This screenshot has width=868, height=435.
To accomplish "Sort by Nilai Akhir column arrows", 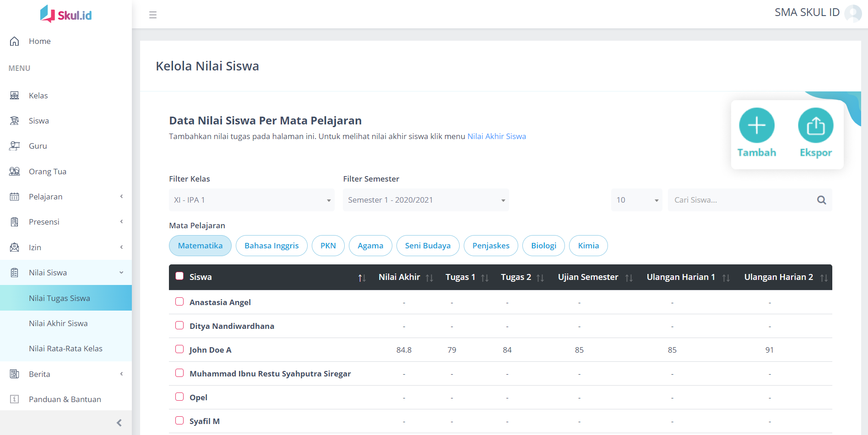I will coord(429,278).
